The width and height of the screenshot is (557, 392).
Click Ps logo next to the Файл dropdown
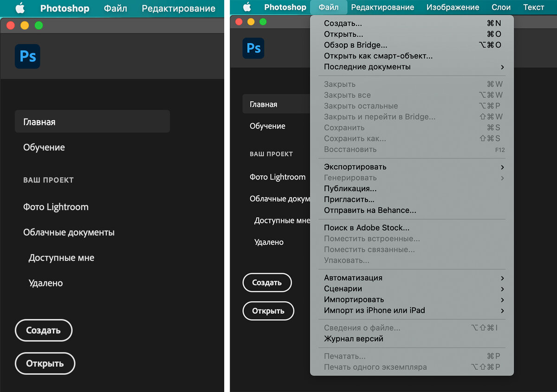pos(253,48)
